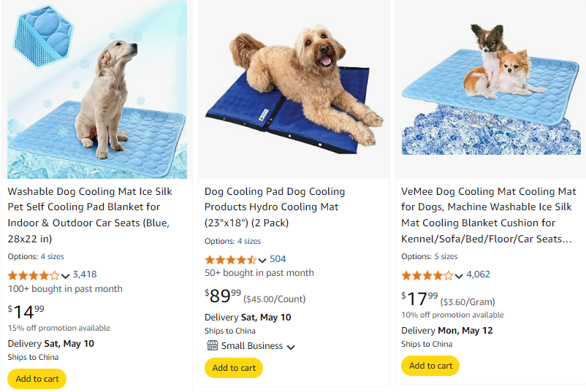This screenshot has width=586, height=392.
Task: Click star rating of the $14.99 mat
Action: click(34, 275)
